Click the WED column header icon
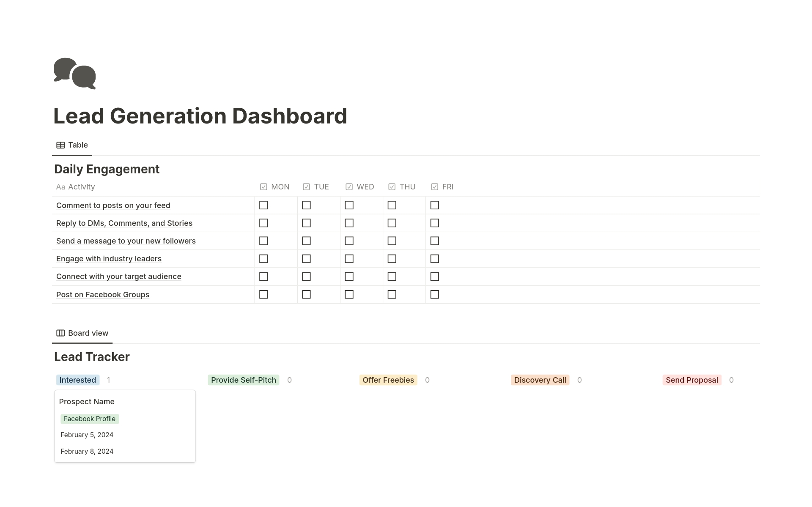 click(x=349, y=187)
